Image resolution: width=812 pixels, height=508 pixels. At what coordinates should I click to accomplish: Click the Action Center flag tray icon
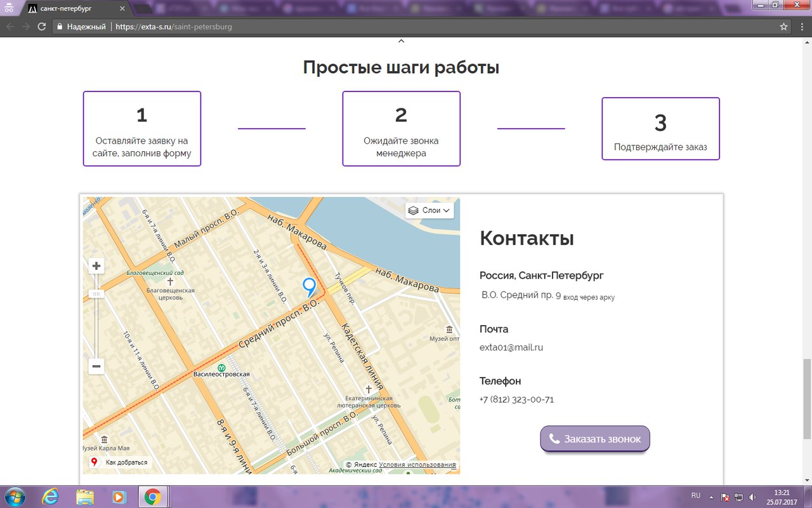(x=725, y=497)
